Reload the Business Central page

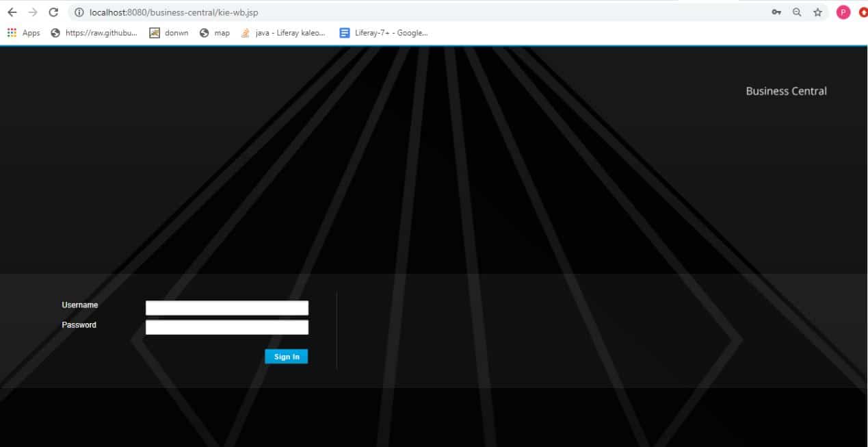coord(53,12)
